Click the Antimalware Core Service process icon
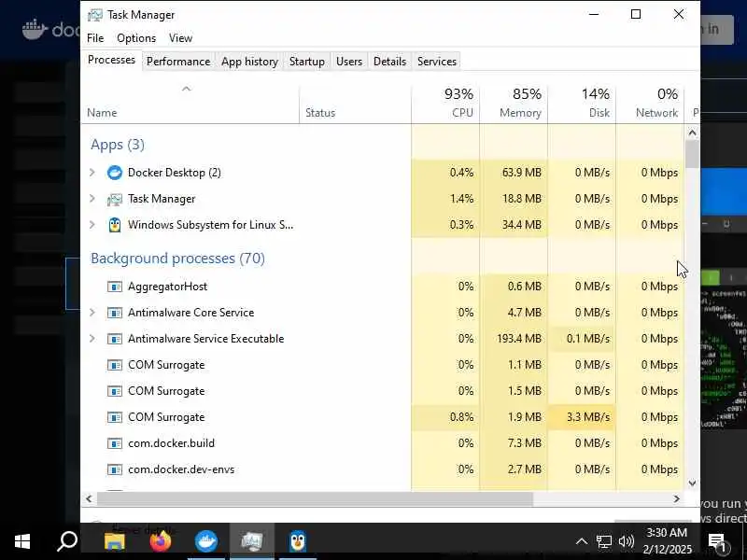Image resolution: width=747 pixels, height=560 pixels. 114,313
